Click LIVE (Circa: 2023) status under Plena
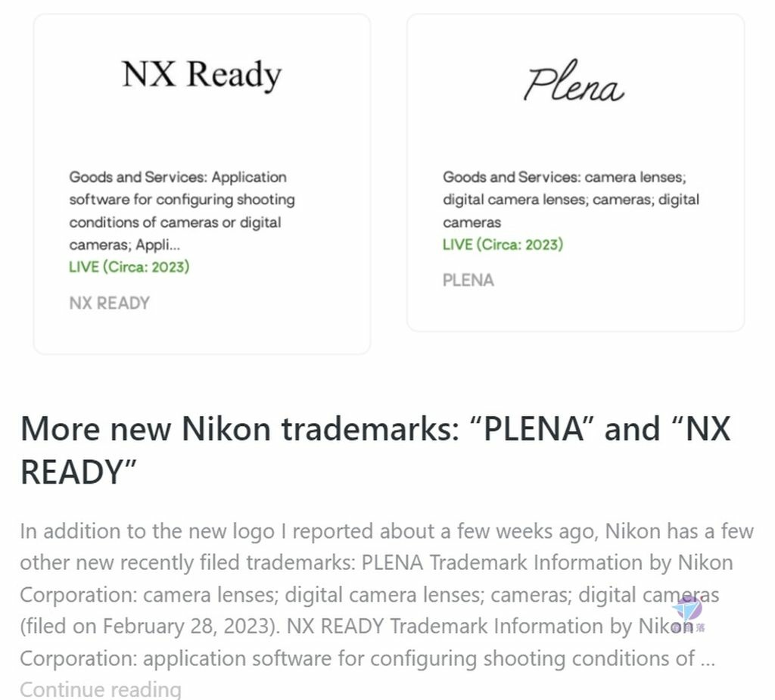The width and height of the screenshot is (775, 700). coord(503,244)
